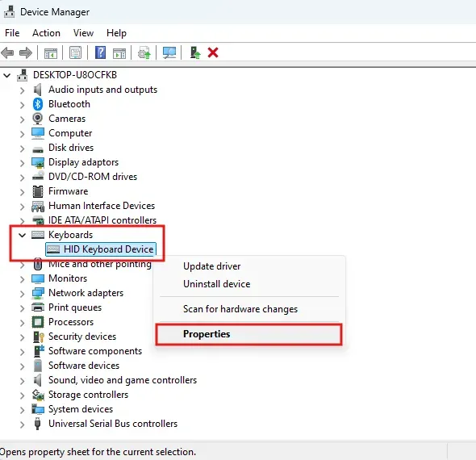
Task: Click Scan for hardware changes monitor icon
Action: tap(169, 52)
